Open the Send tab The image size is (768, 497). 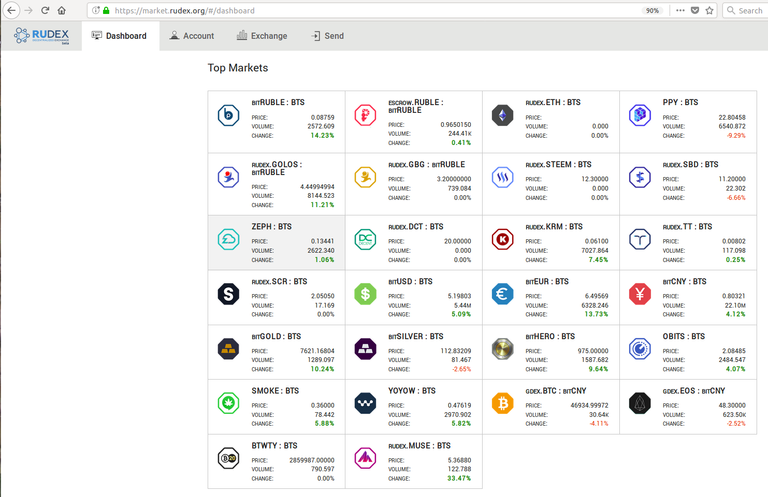[328, 36]
